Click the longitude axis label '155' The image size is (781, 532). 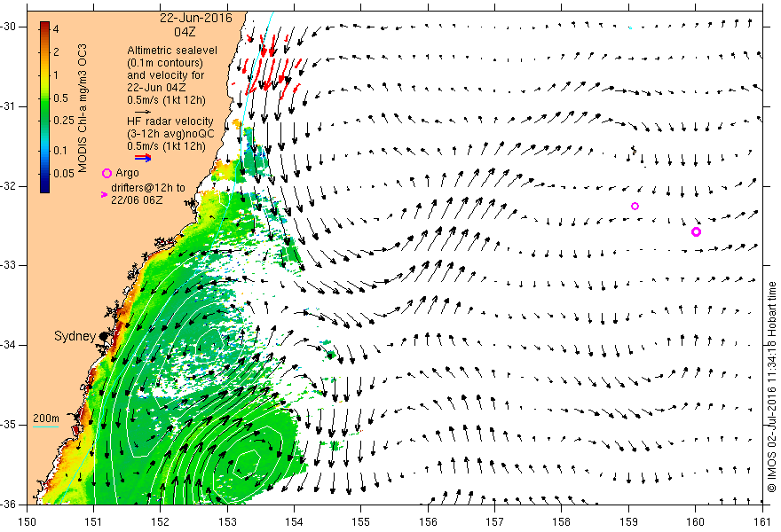tap(361, 521)
